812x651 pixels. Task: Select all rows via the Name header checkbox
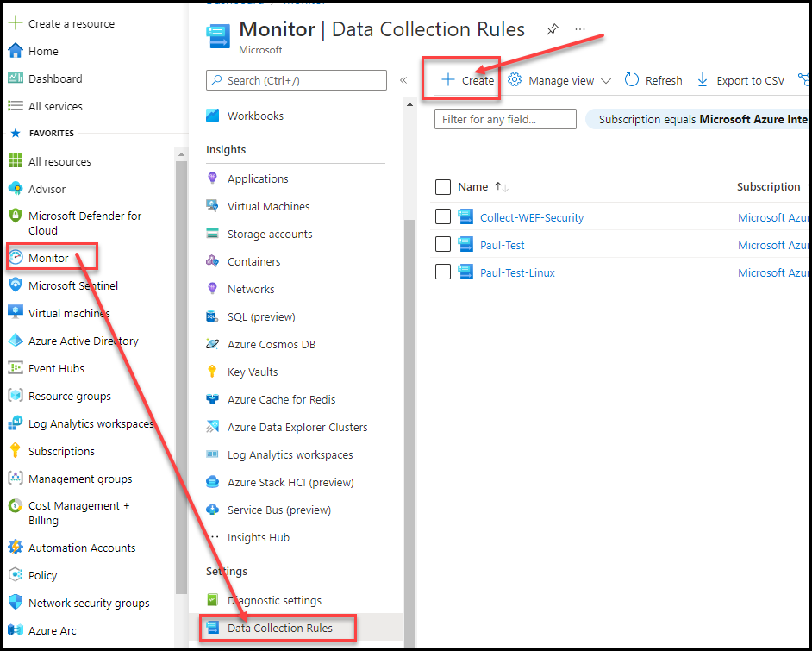click(443, 187)
